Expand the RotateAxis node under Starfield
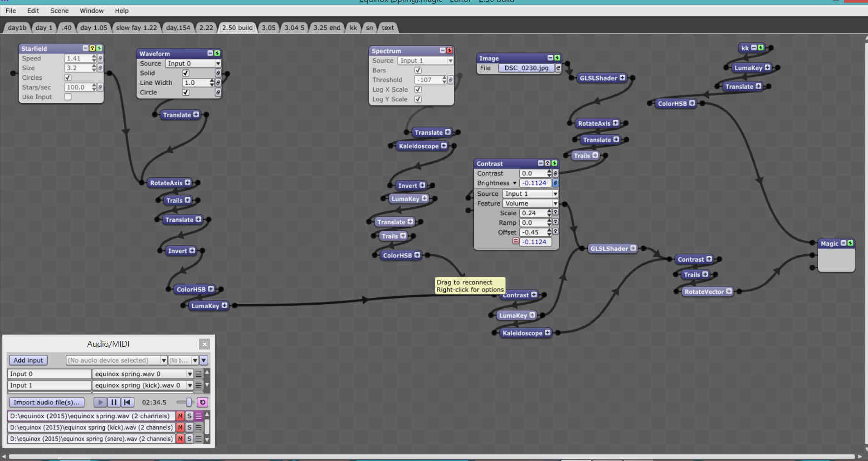The image size is (868, 461). 187,182
